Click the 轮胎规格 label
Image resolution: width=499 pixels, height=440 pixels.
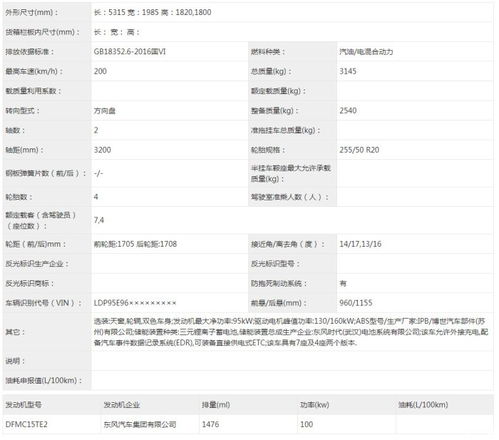pos(268,150)
